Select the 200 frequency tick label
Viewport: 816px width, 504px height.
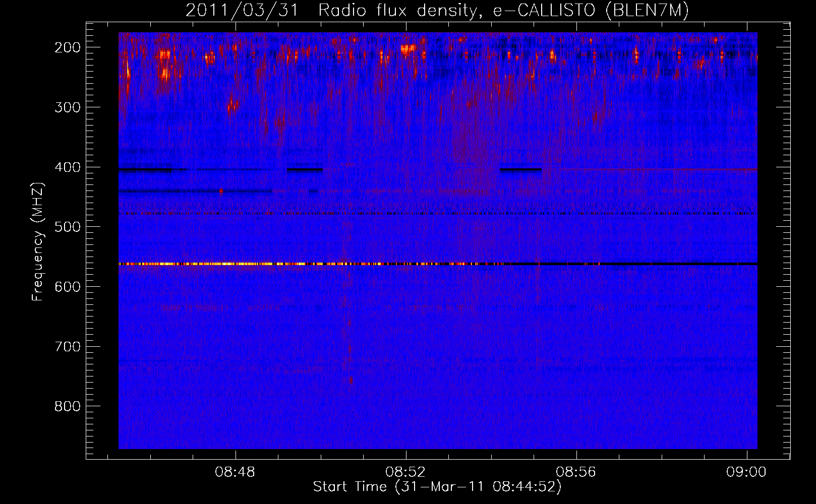pos(68,47)
